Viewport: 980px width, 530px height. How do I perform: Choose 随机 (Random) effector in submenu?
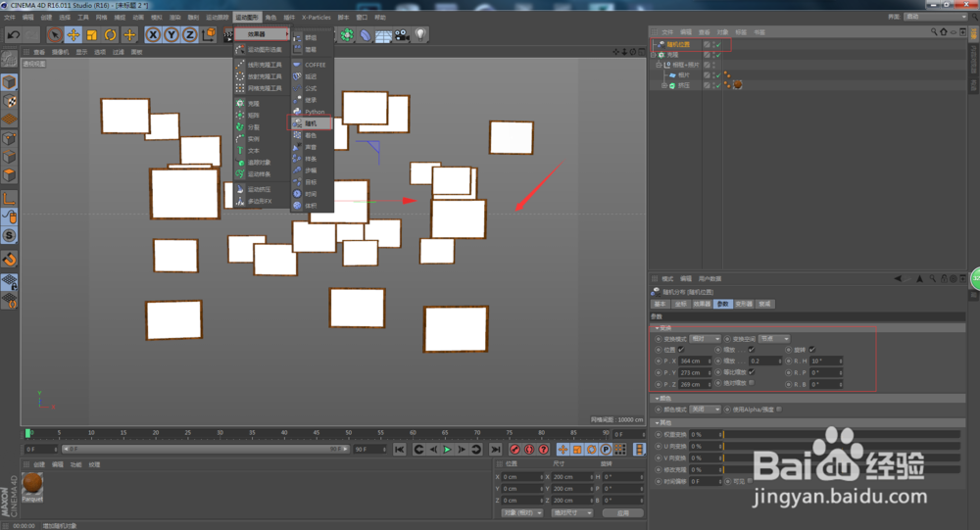[x=312, y=123]
